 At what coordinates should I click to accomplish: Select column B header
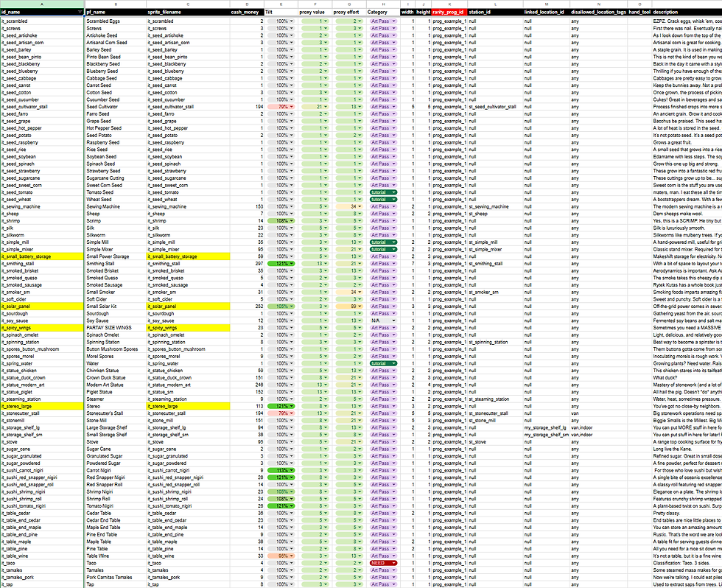click(116, 4)
